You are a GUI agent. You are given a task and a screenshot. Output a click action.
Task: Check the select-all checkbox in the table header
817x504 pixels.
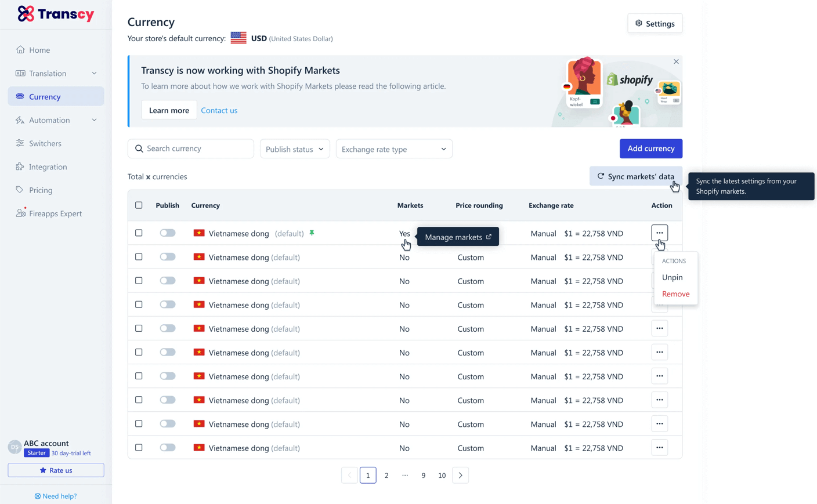pos(139,205)
